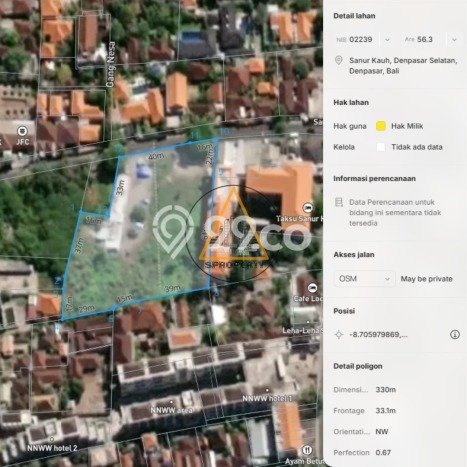Click the NNWW hotel 1 map label
Viewport: 467px width, 467px height.
point(267,398)
